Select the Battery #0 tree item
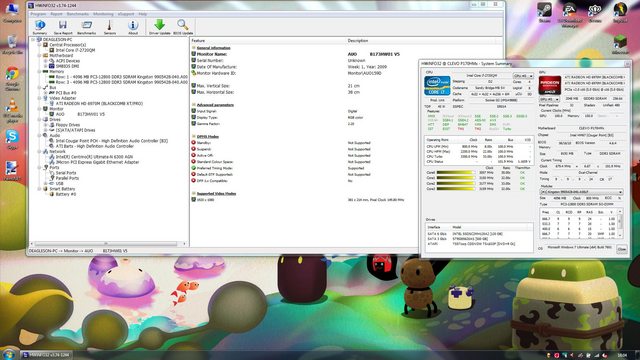The width and height of the screenshot is (640, 360). click(x=66, y=194)
